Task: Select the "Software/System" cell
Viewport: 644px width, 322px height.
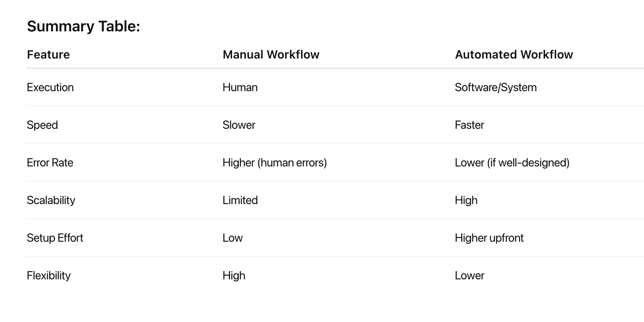Action: tap(496, 87)
